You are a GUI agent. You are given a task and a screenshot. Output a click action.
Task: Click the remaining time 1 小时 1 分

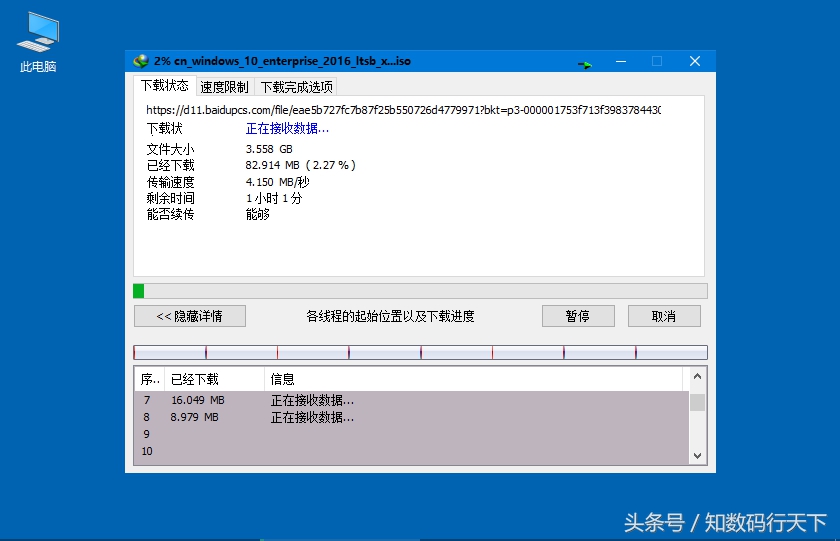coord(274,198)
